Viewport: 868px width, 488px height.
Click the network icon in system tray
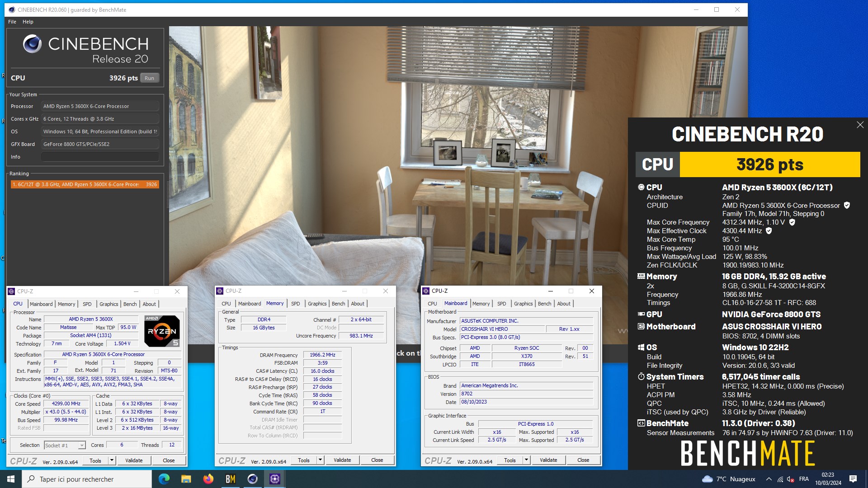tap(780, 479)
